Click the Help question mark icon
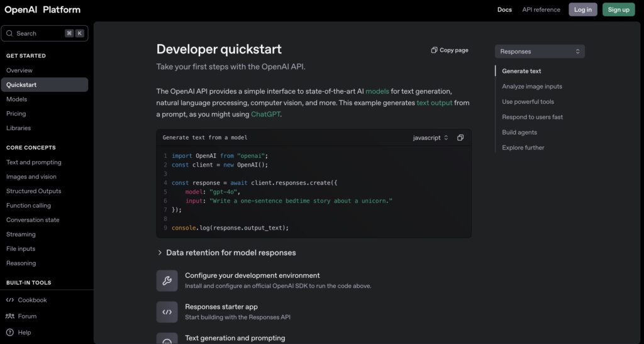 (10, 333)
